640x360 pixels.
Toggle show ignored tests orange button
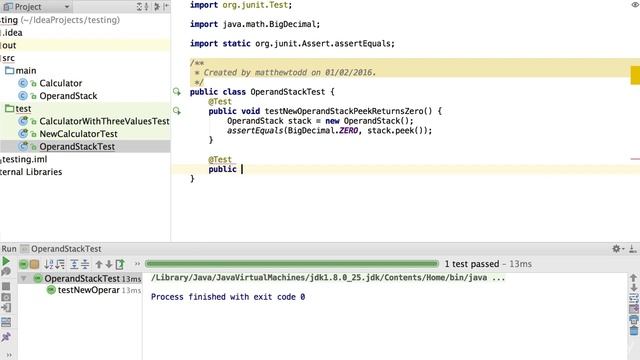(34, 264)
